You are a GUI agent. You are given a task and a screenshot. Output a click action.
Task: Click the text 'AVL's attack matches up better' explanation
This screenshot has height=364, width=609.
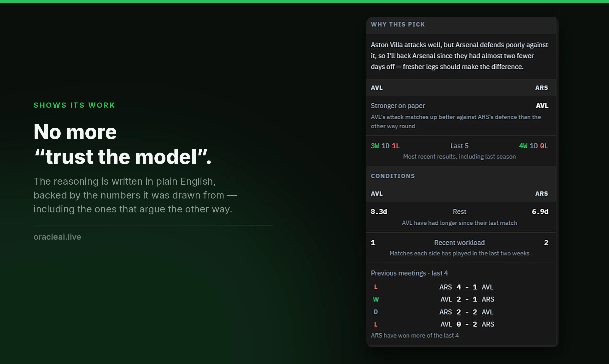pyautogui.click(x=456, y=121)
